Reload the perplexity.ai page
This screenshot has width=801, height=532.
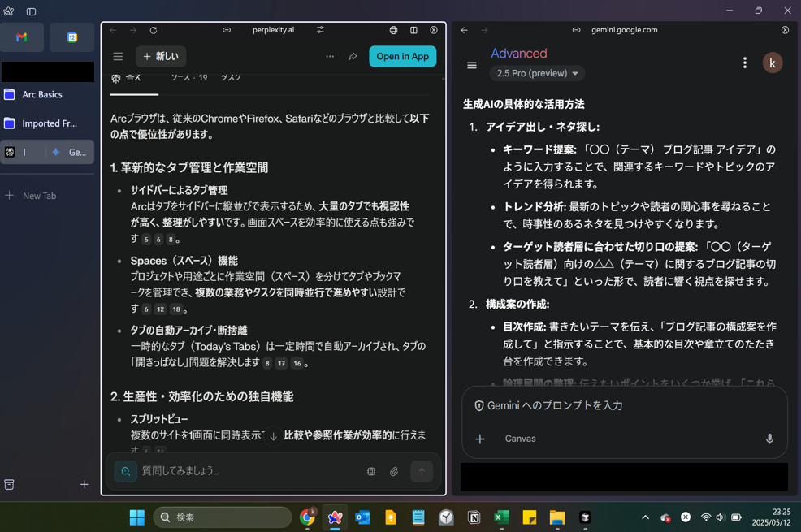click(154, 30)
